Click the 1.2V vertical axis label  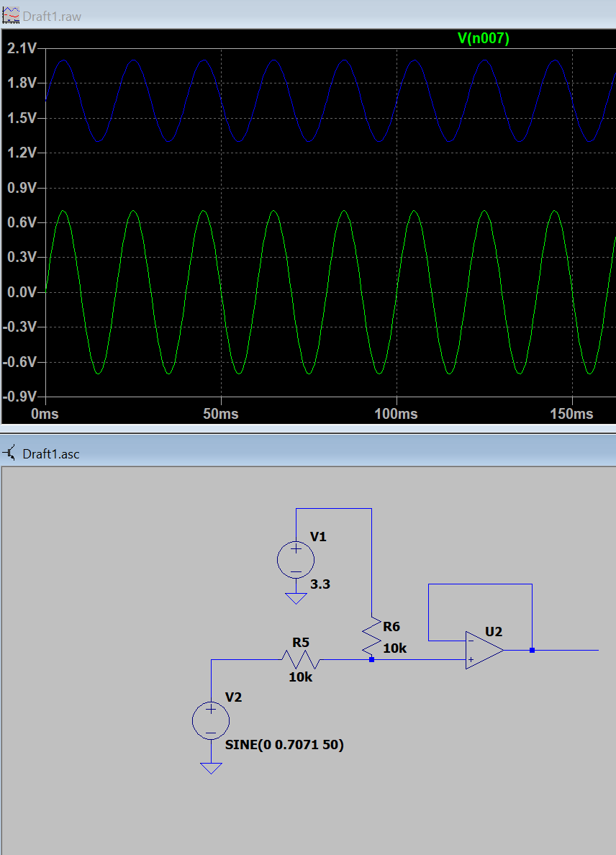[22, 153]
